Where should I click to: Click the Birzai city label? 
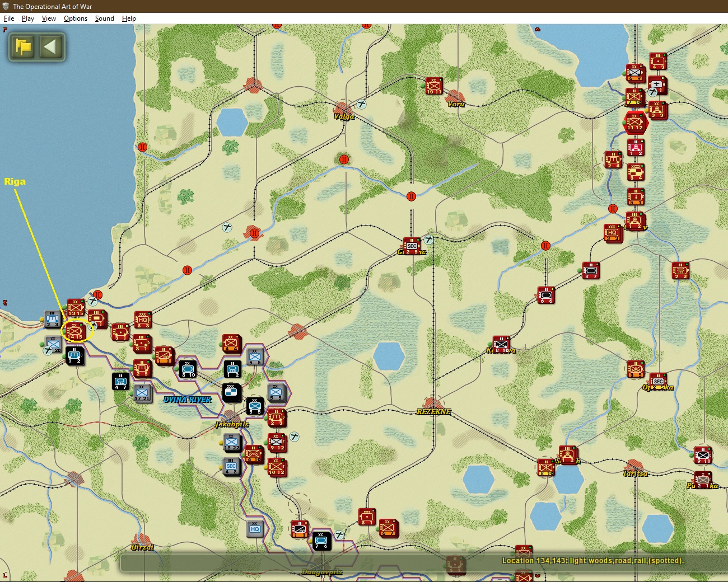click(142, 547)
